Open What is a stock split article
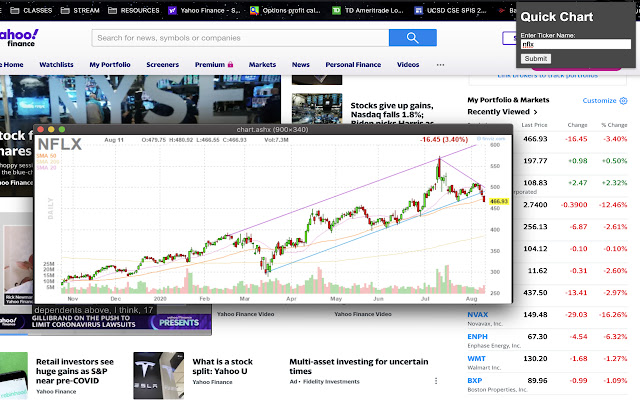Image resolution: width=640 pixels, height=400 pixels. point(222,367)
